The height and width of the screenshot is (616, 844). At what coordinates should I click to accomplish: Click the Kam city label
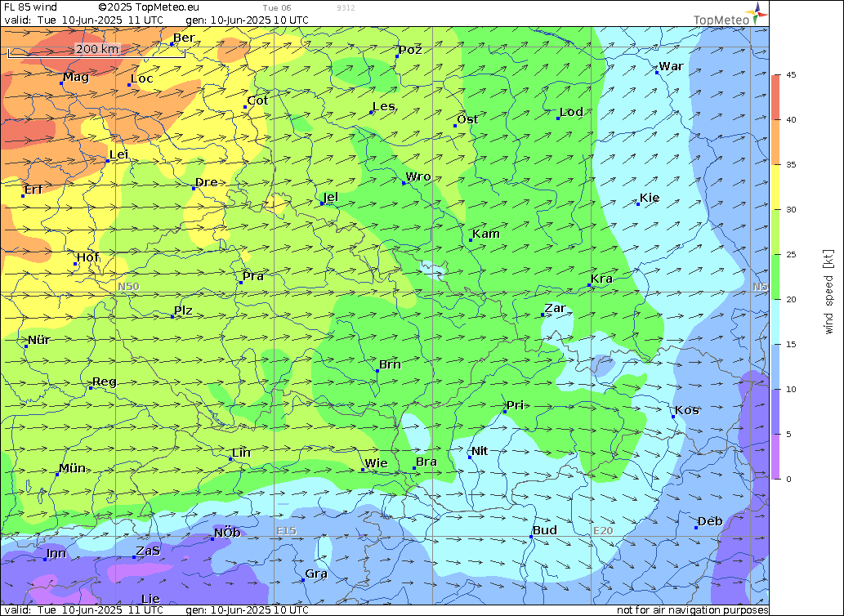[486, 234]
